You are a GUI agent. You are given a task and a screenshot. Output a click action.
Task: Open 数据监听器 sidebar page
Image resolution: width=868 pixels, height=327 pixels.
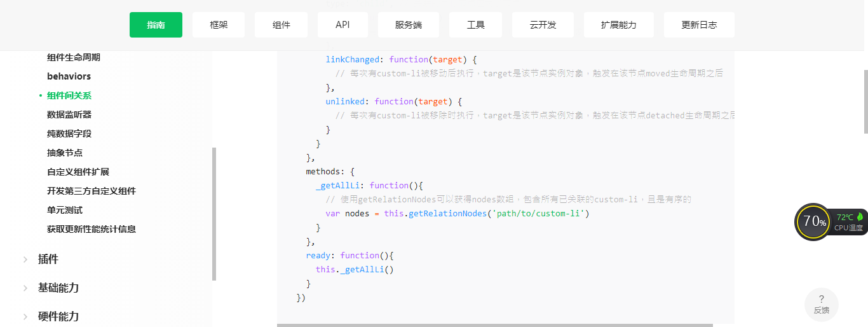coord(69,115)
